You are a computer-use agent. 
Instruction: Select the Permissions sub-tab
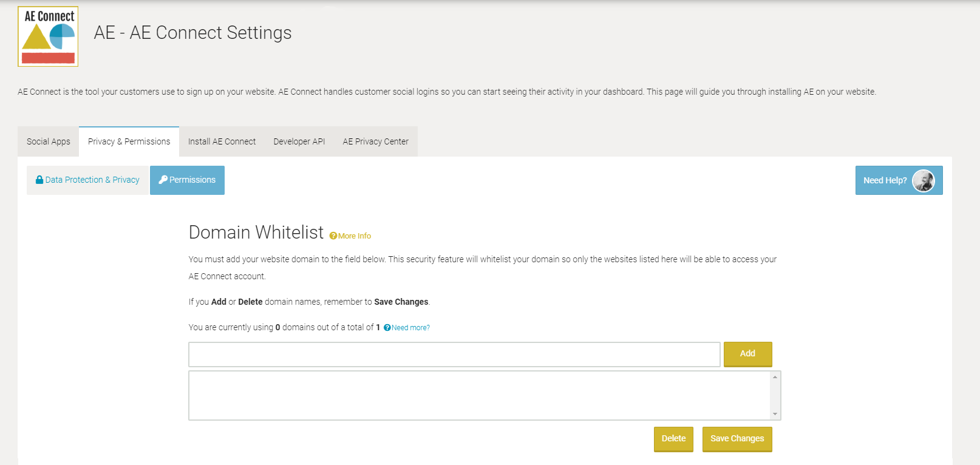187,180
